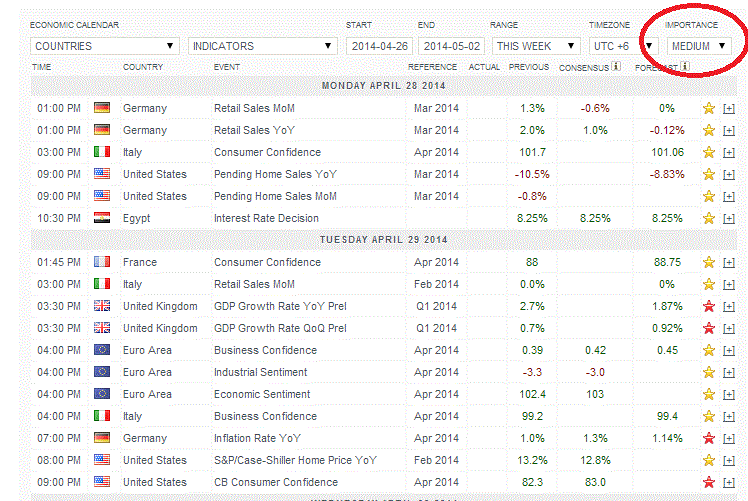Screen dimensions: 748x501
Task: Click the star for Egypt Interest Rate Decision
Action: pyautogui.click(x=709, y=218)
